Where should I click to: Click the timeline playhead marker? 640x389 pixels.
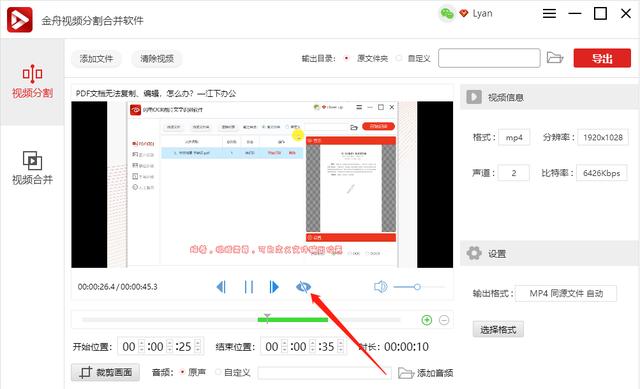click(267, 318)
